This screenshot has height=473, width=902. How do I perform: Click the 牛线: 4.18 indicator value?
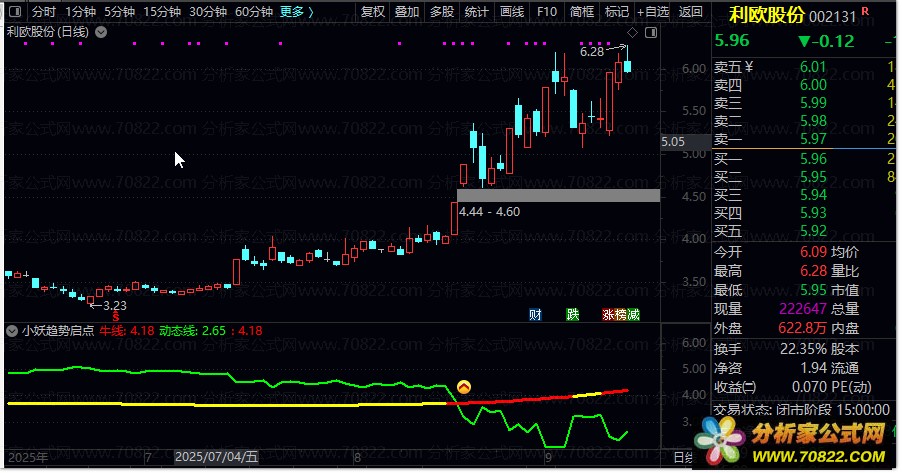click(127, 331)
